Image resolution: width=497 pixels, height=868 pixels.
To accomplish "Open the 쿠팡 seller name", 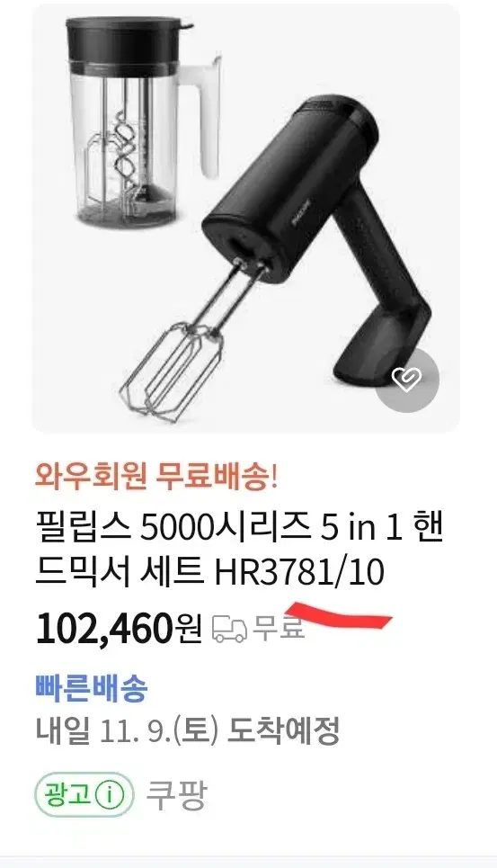I will 176,795.
